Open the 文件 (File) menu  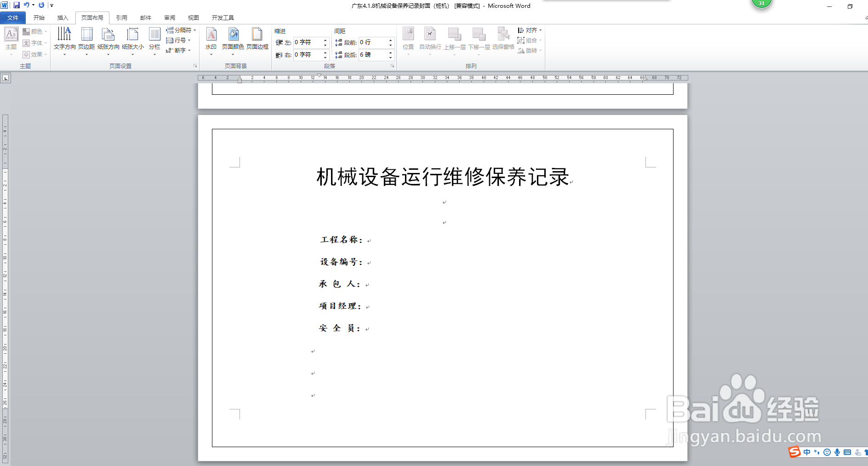(x=12, y=17)
